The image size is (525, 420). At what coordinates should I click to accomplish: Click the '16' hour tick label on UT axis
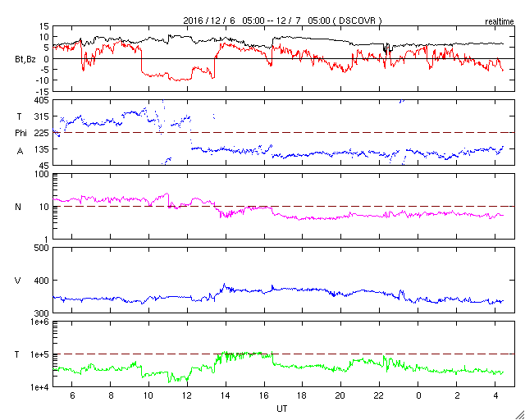[264, 395]
